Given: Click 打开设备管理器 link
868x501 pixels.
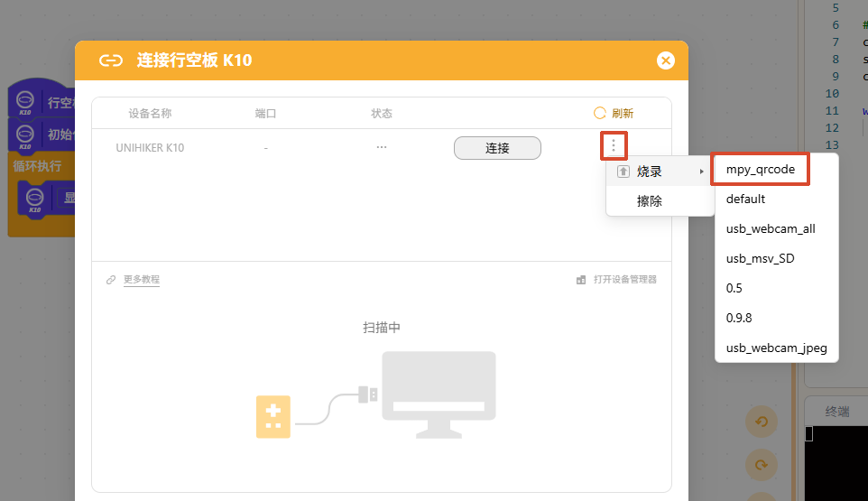Looking at the screenshot, I should pos(624,280).
